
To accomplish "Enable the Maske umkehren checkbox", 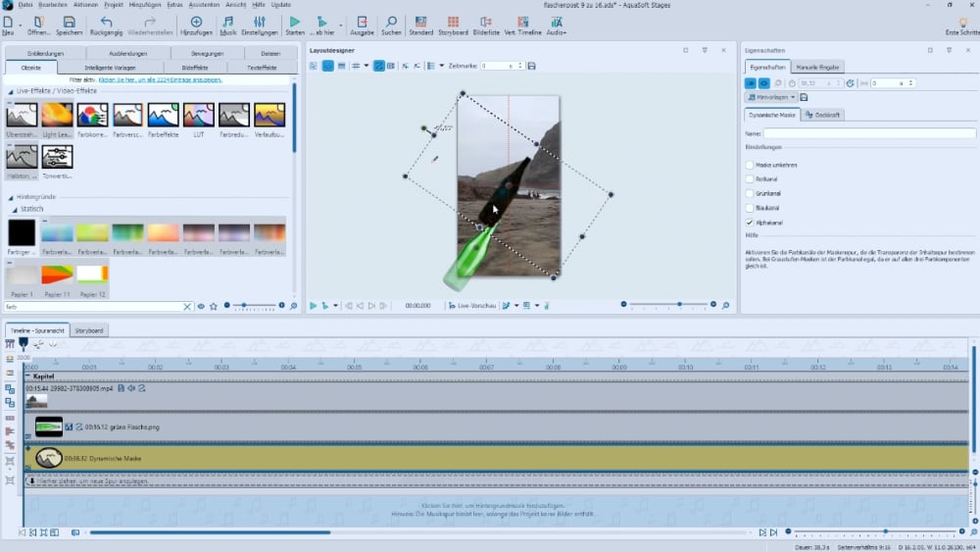I will (751, 165).
